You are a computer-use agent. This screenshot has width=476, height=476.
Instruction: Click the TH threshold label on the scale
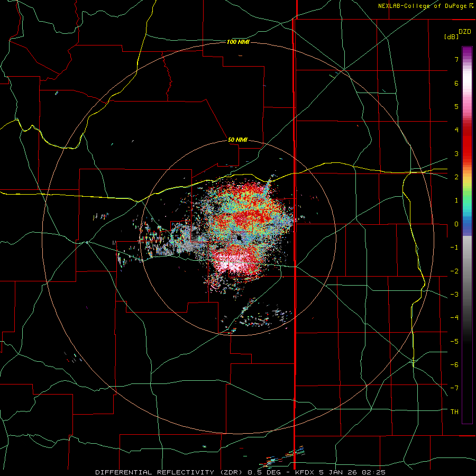tap(454, 411)
